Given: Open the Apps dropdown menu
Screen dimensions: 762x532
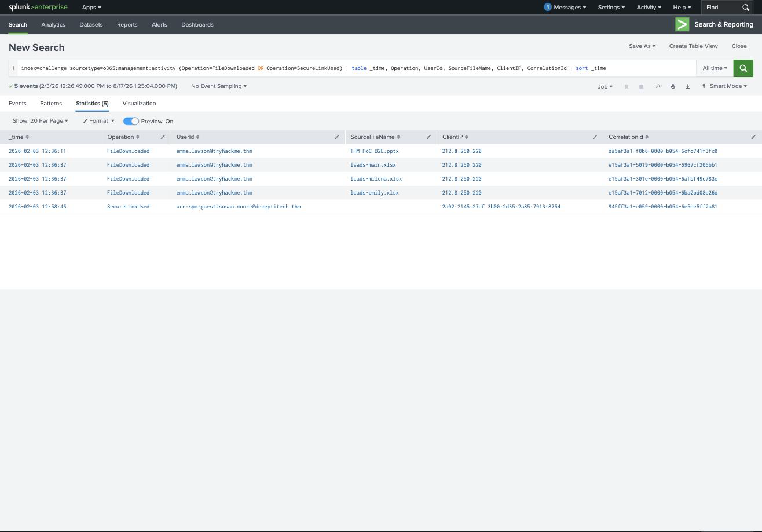Looking at the screenshot, I should click(91, 8).
